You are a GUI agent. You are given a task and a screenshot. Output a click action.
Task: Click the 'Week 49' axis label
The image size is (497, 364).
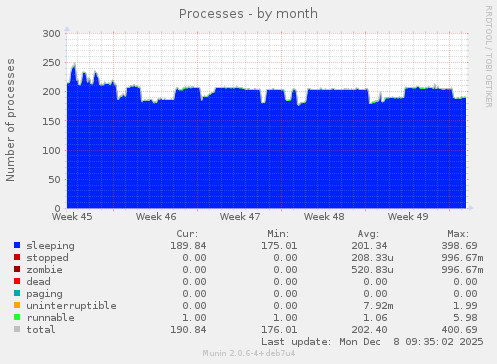point(408,217)
